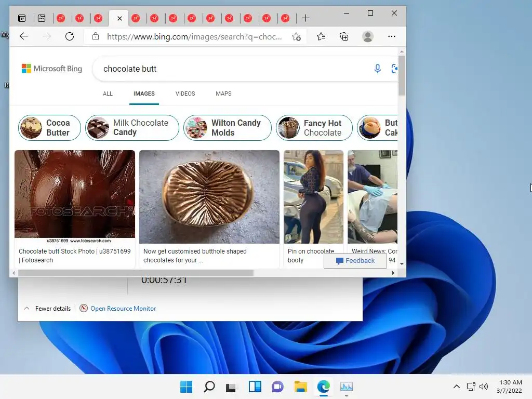Image resolution: width=532 pixels, height=399 pixels.
Task: Switch to the VIDEOS tab
Action: click(185, 94)
